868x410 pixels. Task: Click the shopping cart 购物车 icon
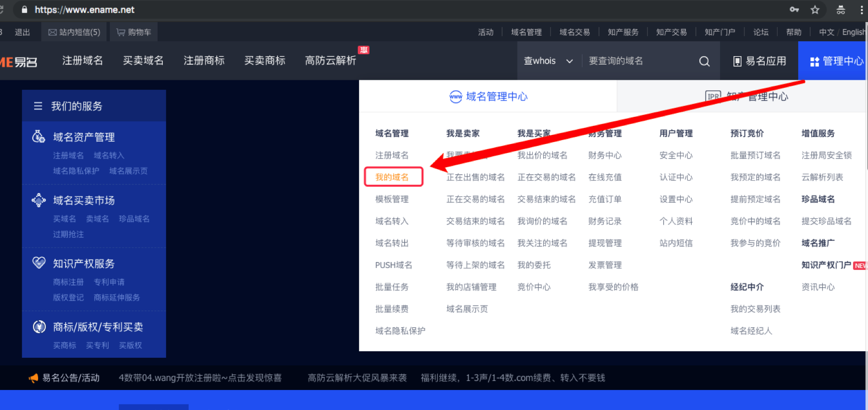121,32
